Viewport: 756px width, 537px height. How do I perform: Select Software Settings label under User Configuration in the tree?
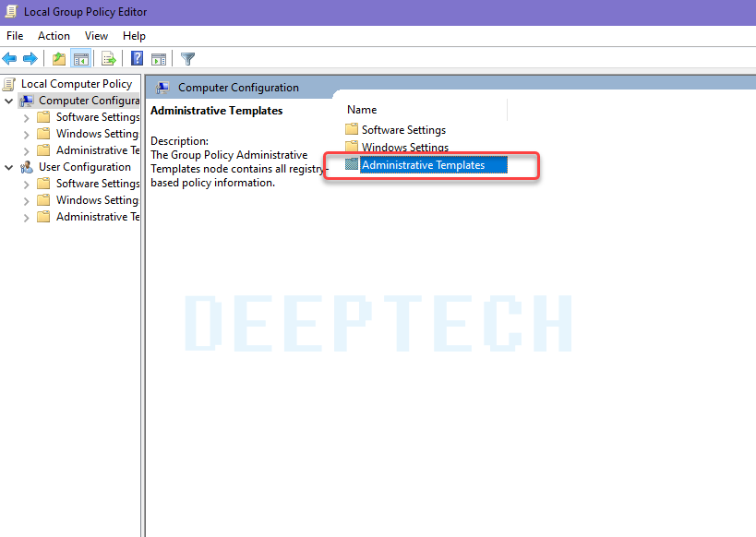point(98,184)
